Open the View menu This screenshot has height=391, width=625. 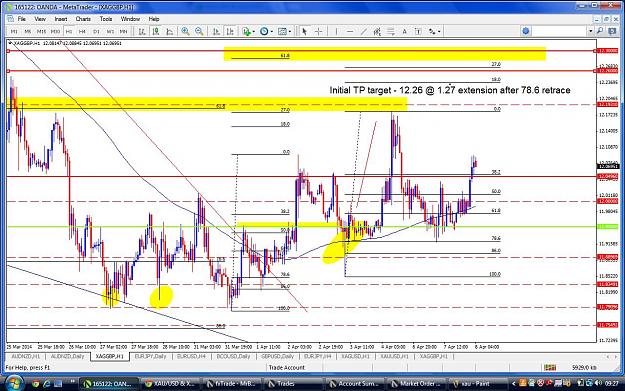(40, 19)
